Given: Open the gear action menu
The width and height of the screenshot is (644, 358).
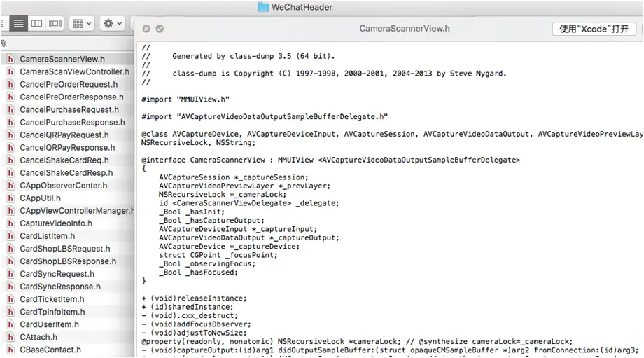Looking at the screenshot, I should tap(112, 23).
